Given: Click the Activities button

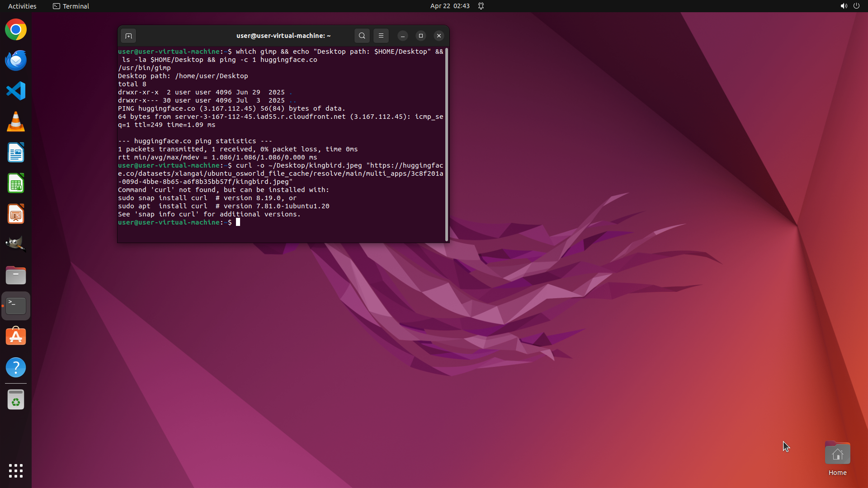Looking at the screenshot, I should pos(22,6).
